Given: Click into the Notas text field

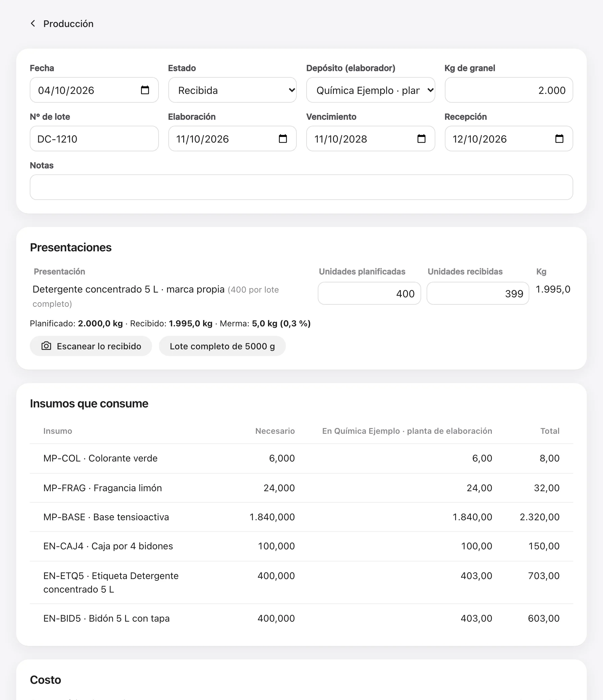Looking at the screenshot, I should click(x=301, y=187).
